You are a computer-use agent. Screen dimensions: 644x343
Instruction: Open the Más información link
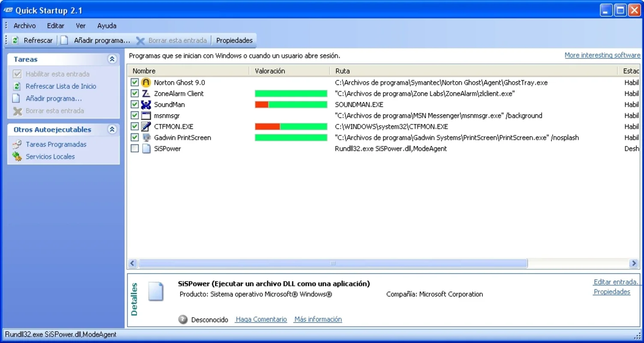318,319
